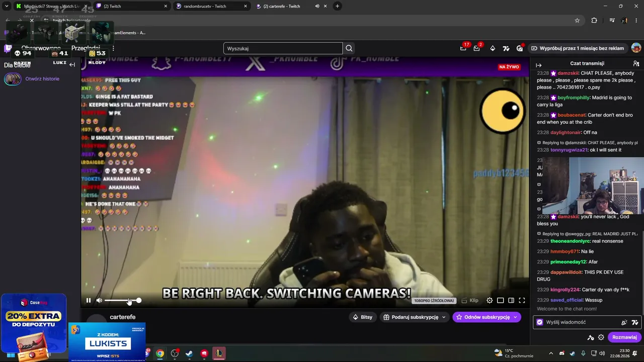Open the user avatar menu
This screenshot has width=644, height=362.
[x=636, y=48]
